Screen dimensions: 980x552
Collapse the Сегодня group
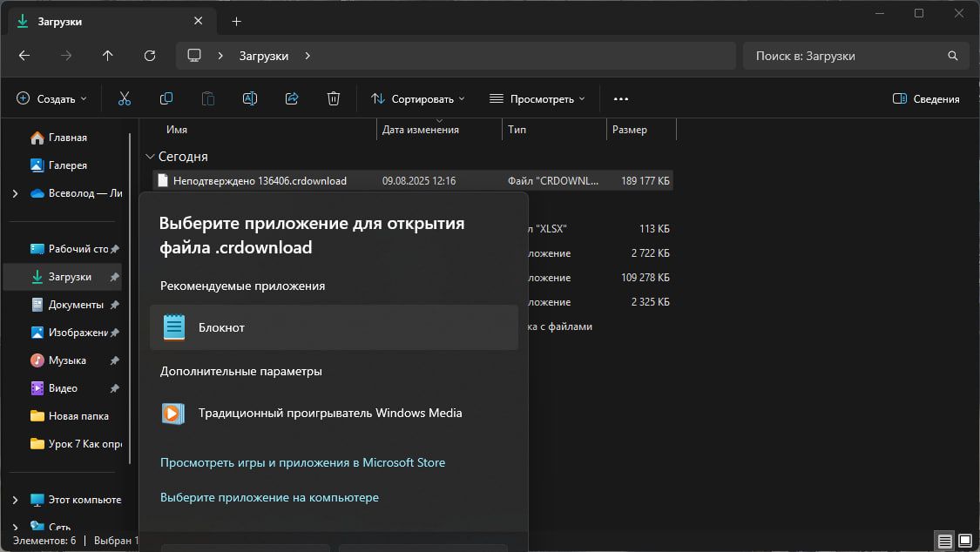[150, 157]
